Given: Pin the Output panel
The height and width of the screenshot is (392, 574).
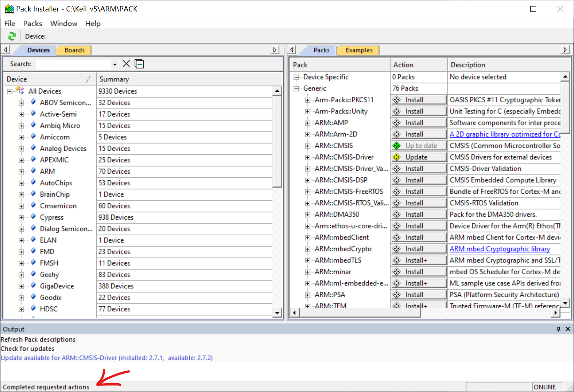Looking at the screenshot, I should 558,329.
